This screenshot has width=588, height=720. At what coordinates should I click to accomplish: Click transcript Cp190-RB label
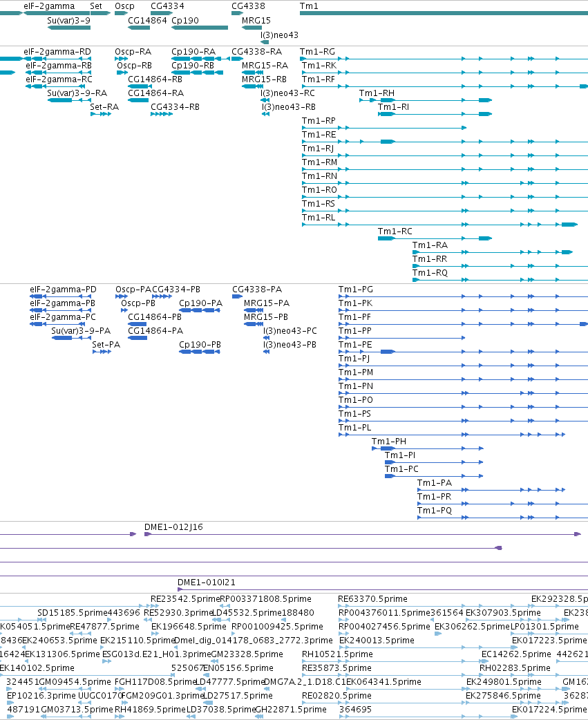click(193, 66)
